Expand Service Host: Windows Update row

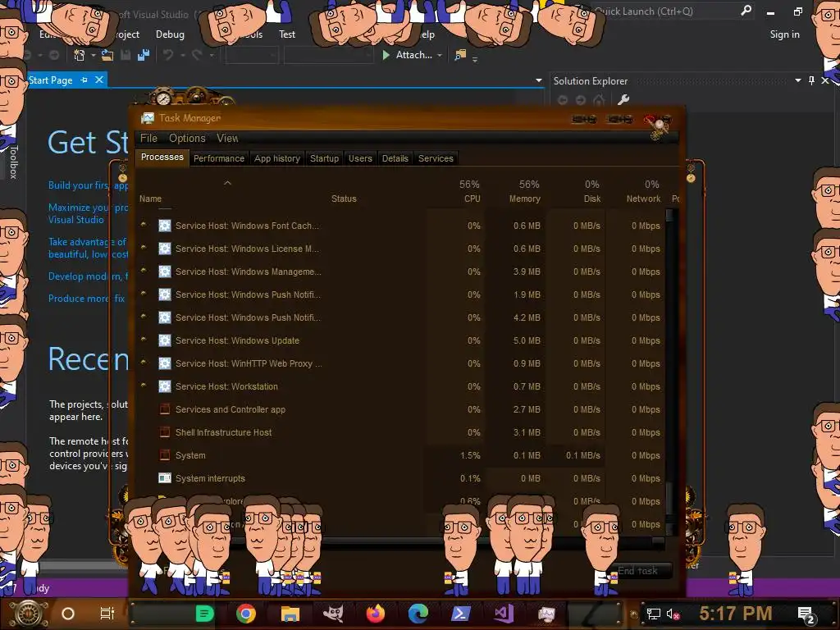click(x=144, y=339)
